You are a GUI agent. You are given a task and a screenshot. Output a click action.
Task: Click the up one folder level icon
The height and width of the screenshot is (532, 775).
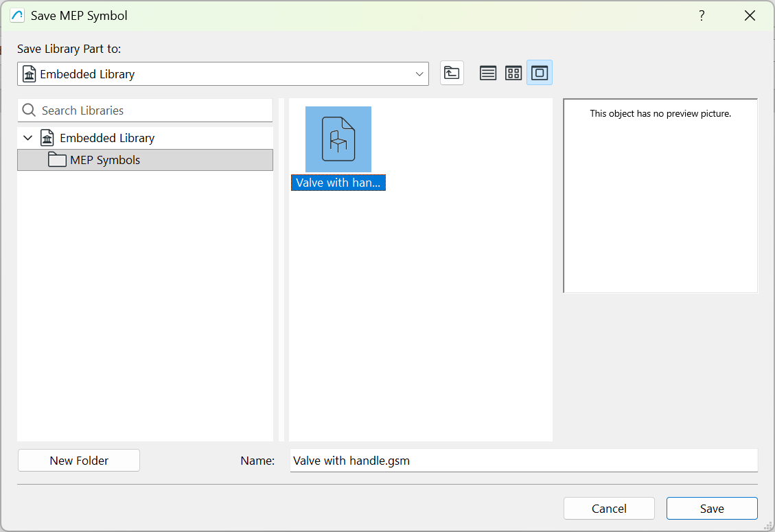[x=452, y=73]
